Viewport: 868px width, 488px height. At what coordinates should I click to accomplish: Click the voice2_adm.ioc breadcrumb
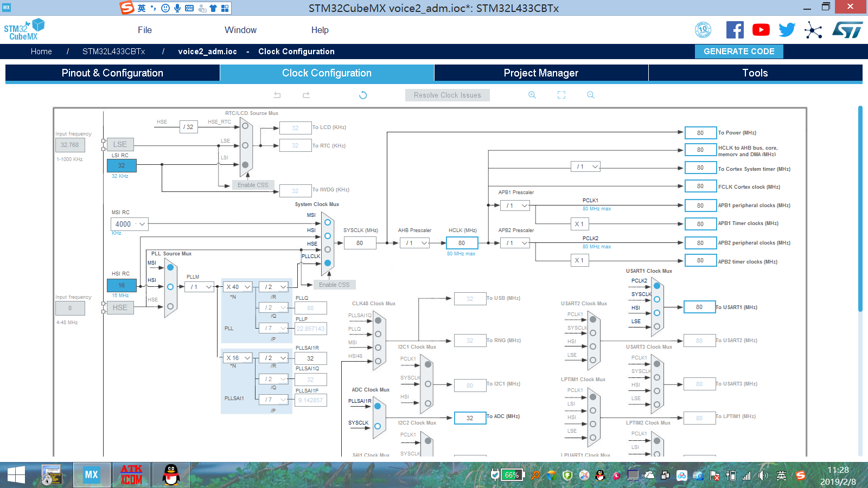(x=207, y=52)
